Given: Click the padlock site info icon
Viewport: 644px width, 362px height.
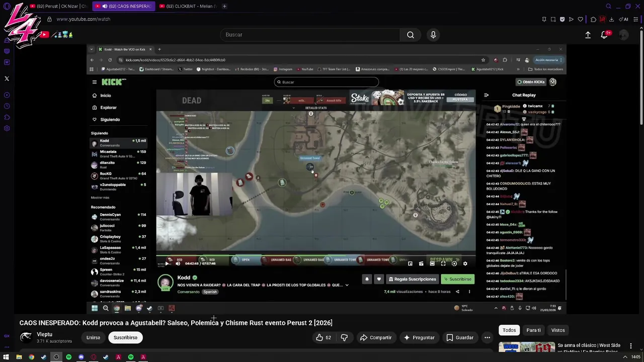Looking at the screenshot, I should click(49, 19).
